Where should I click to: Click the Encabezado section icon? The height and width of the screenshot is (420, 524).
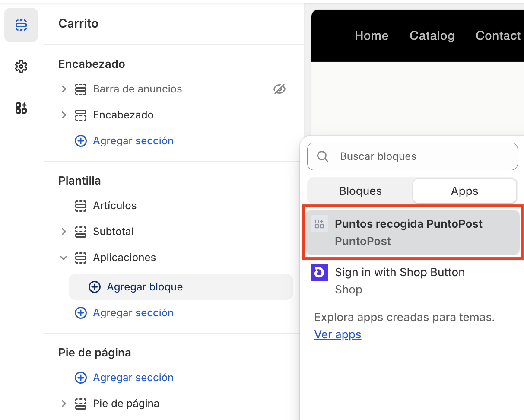click(81, 115)
